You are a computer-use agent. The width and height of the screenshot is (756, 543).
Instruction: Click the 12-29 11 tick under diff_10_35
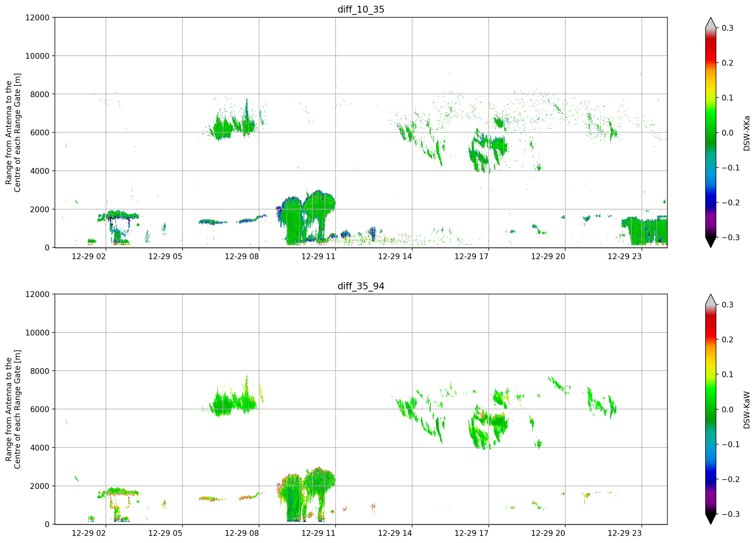pos(318,256)
